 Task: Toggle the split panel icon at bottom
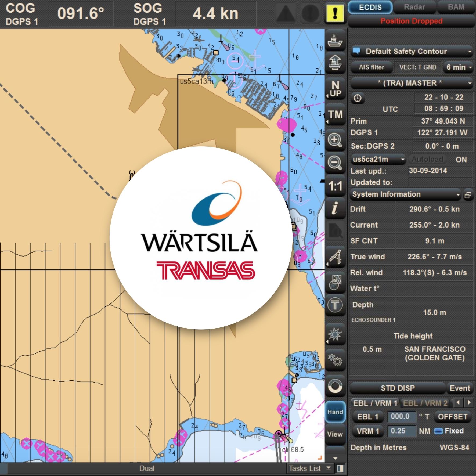click(x=340, y=468)
